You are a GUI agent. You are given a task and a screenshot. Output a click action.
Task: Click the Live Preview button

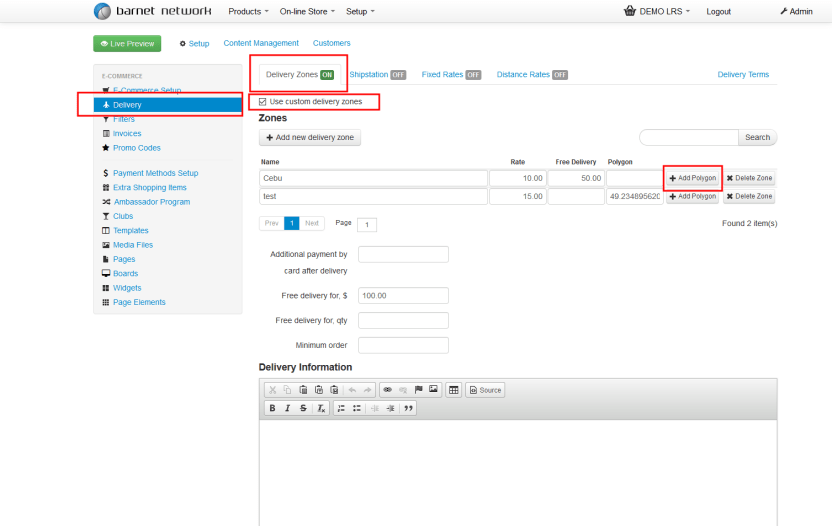click(x=127, y=44)
